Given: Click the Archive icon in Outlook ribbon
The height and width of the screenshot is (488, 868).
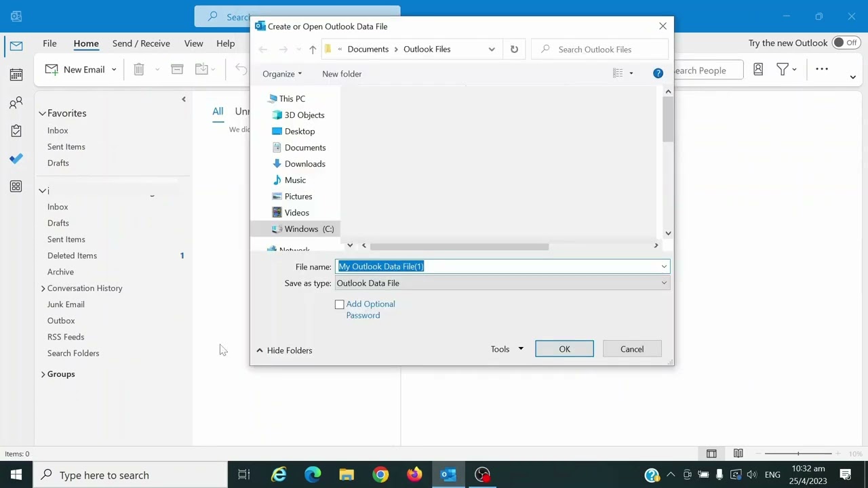Looking at the screenshot, I should pos(177,69).
